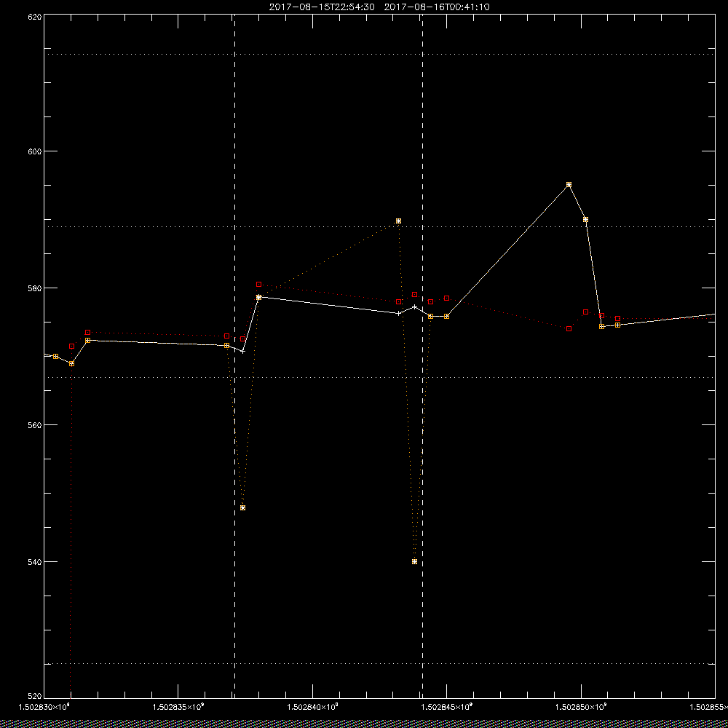Viewport: 728px width, 728px height.
Task: Select the y-axis label 620
Action: [x=35, y=17]
